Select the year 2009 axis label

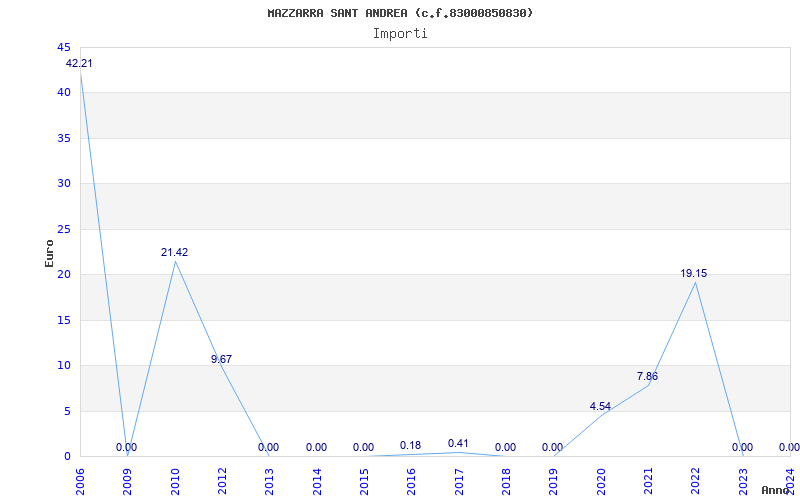click(x=128, y=481)
